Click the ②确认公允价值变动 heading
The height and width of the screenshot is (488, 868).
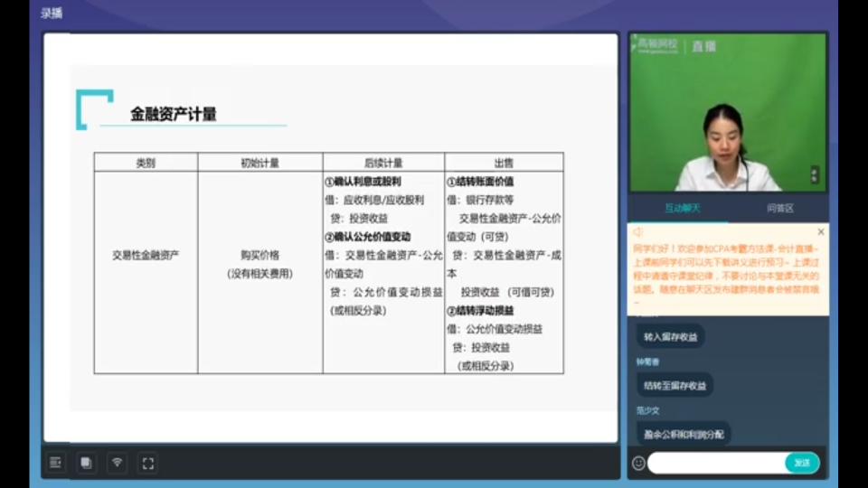click(368, 237)
